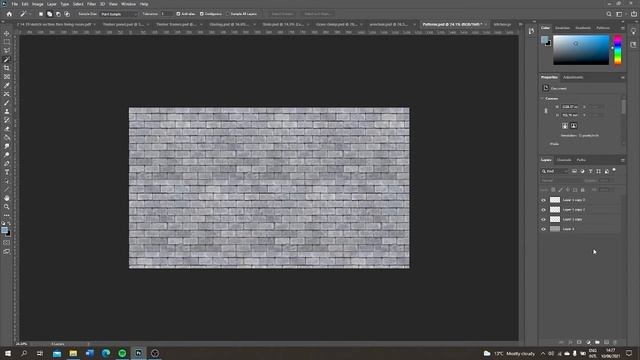Open the workspace switcher dropdown at top right
This screenshot has width=640, height=360.
pyautogui.click(x=620, y=14)
